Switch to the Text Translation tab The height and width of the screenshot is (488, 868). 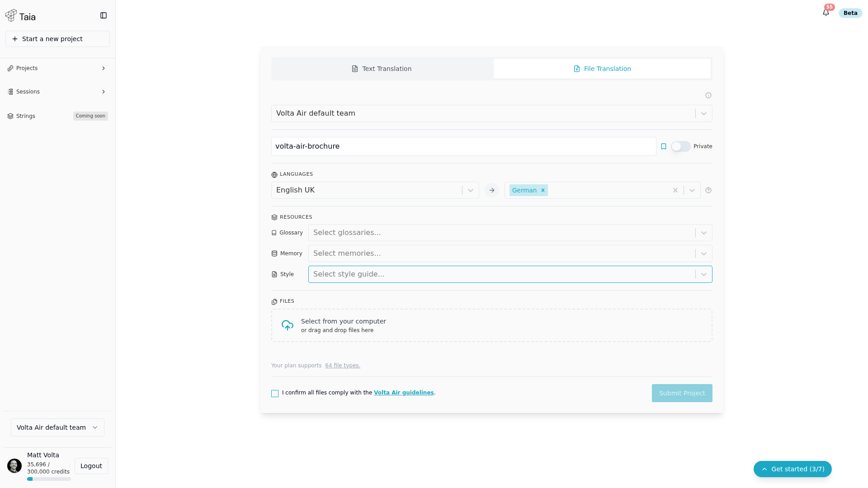coord(382,69)
